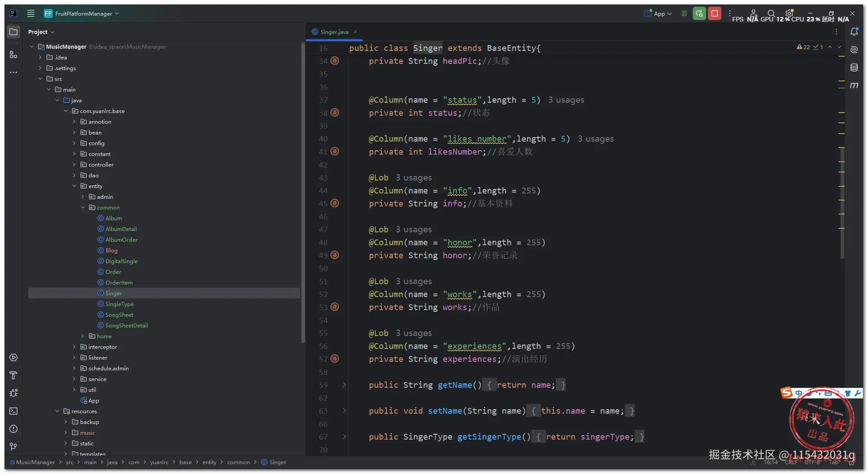Open more run actions menu
The height and width of the screenshot is (474, 868).
tap(730, 13)
